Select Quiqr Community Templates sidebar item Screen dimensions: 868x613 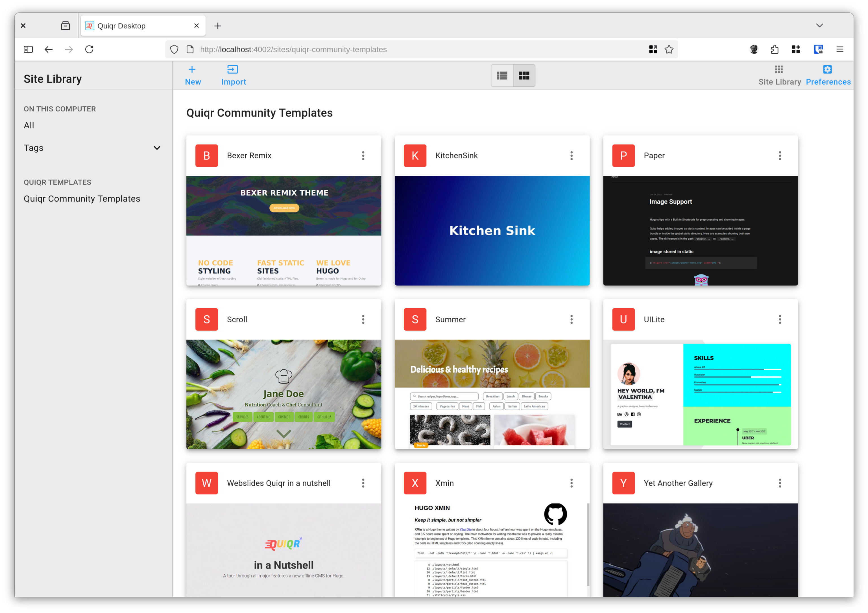[82, 199]
